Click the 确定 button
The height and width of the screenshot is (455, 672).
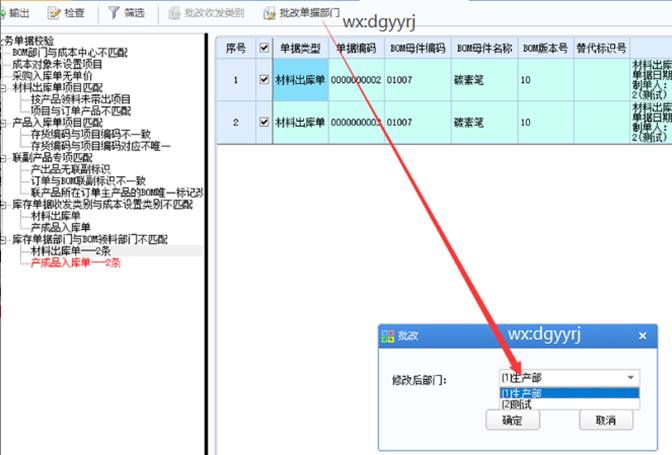point(513,420)
